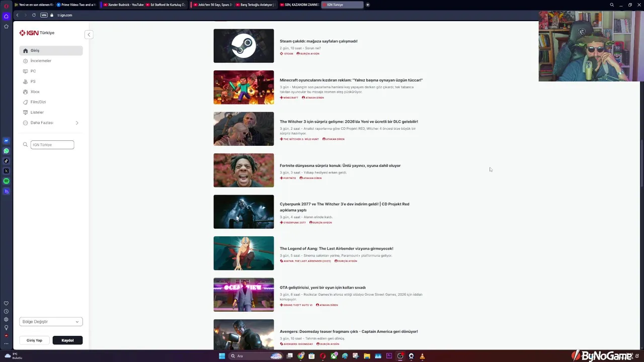Open Chrome from the taskbar
Viewport: 644px width, 362px height.
click(x=301, y=356)
